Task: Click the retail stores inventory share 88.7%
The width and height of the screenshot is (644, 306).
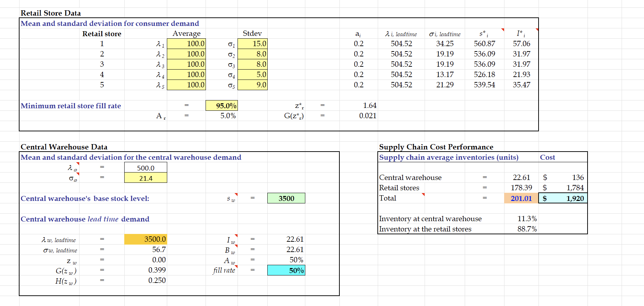Action: point(527,229)
